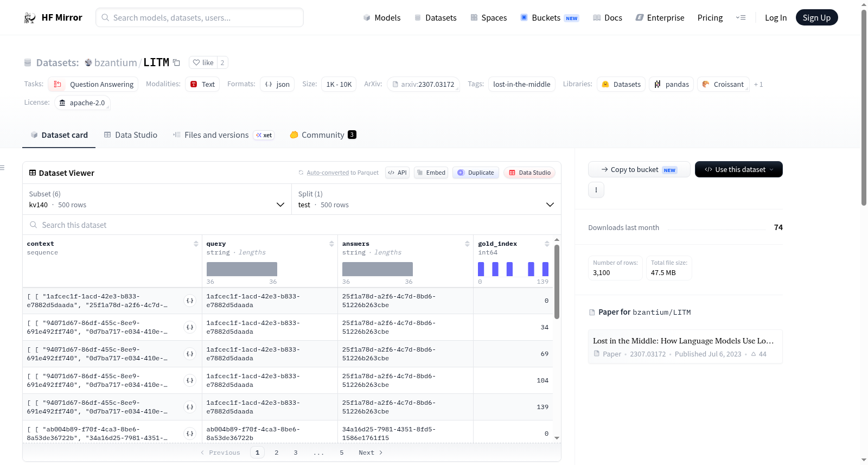868x465 pixels.
Task: Open the Question Answering task tag
Action: coord(93,84)
